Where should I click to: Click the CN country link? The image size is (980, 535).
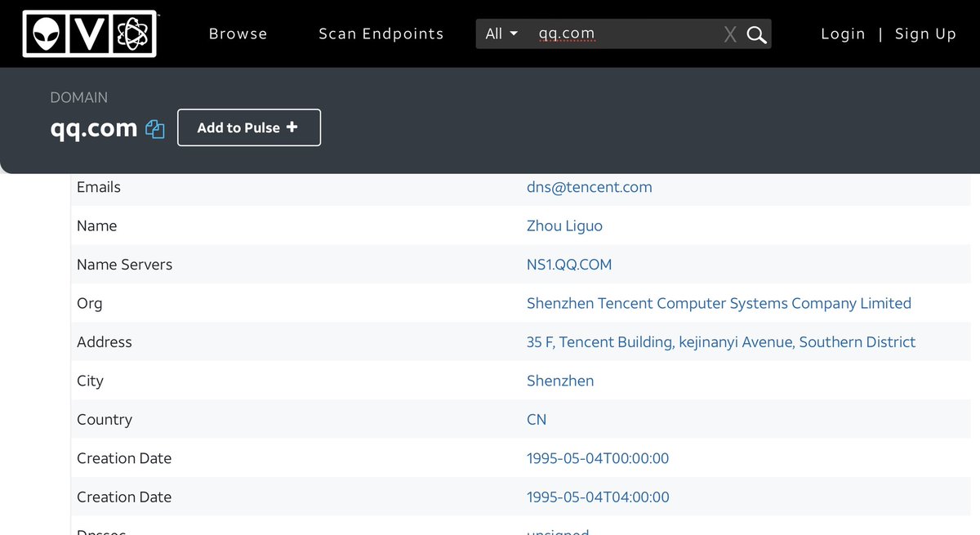(537, 420)
